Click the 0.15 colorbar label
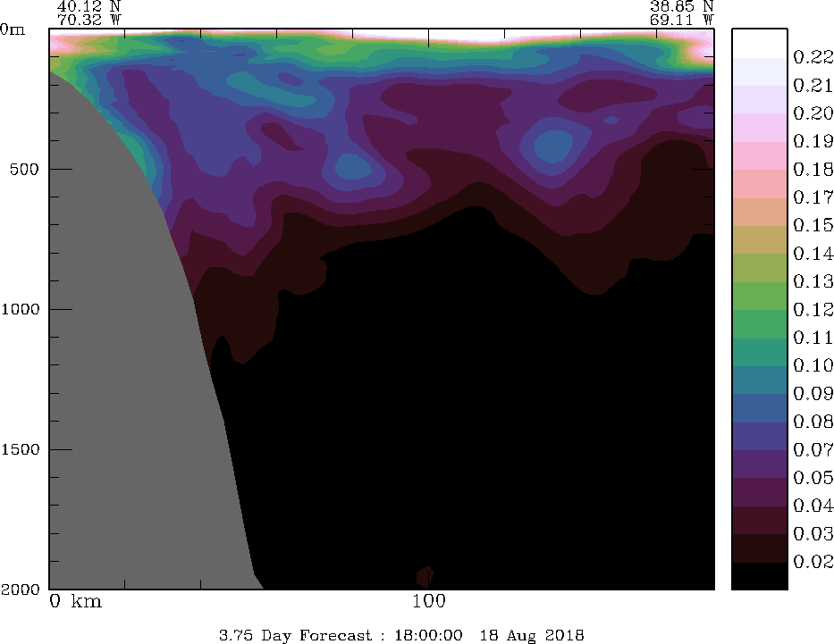 pyautogui.click(x=813, y=225)
